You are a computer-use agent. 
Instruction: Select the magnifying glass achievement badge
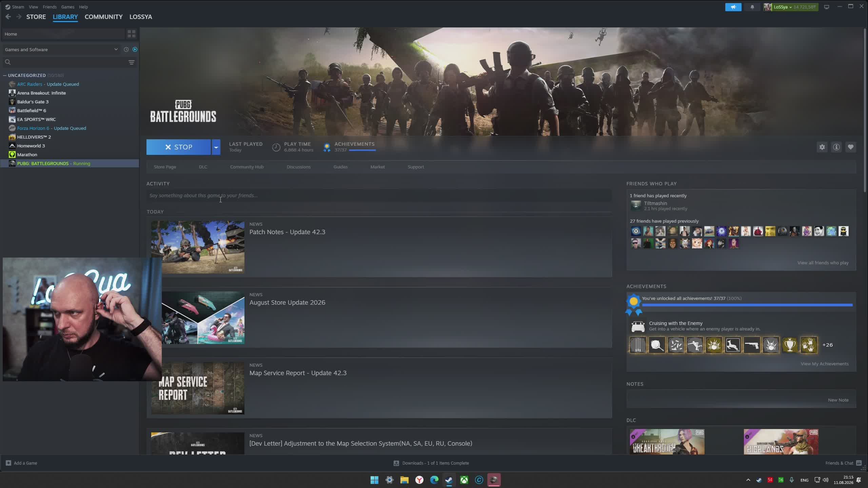(x=657, y=345)
